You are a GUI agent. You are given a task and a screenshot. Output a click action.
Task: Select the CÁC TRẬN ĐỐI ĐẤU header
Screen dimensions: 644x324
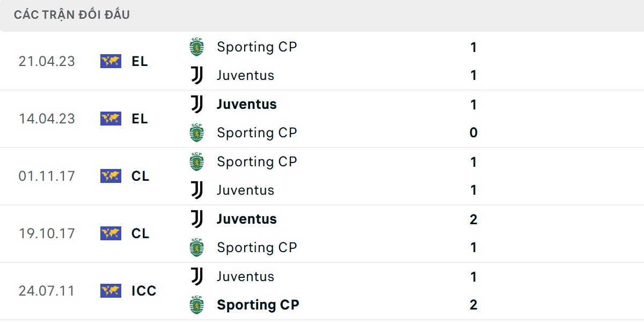tap(72, 14)
